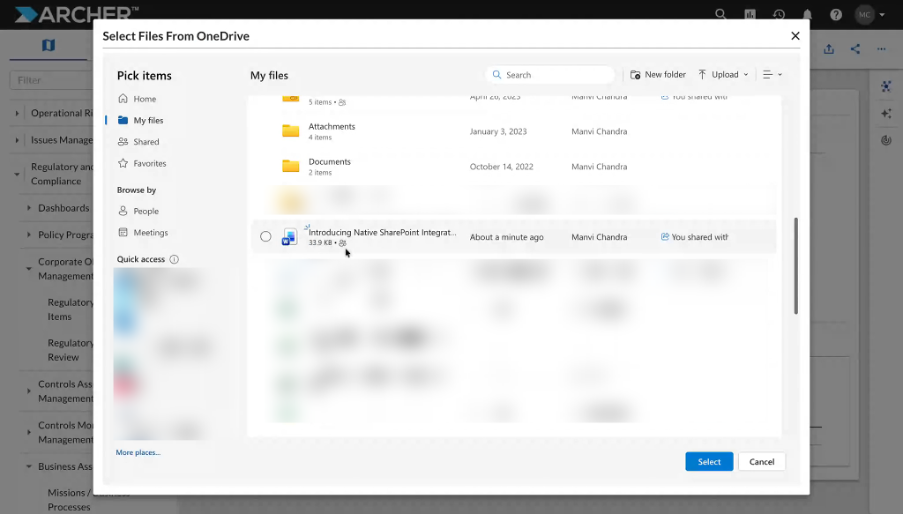This screenshot has width=904, height=514.
Task: Click the Archer right panel sparkle icon
Action: (886, 113)
